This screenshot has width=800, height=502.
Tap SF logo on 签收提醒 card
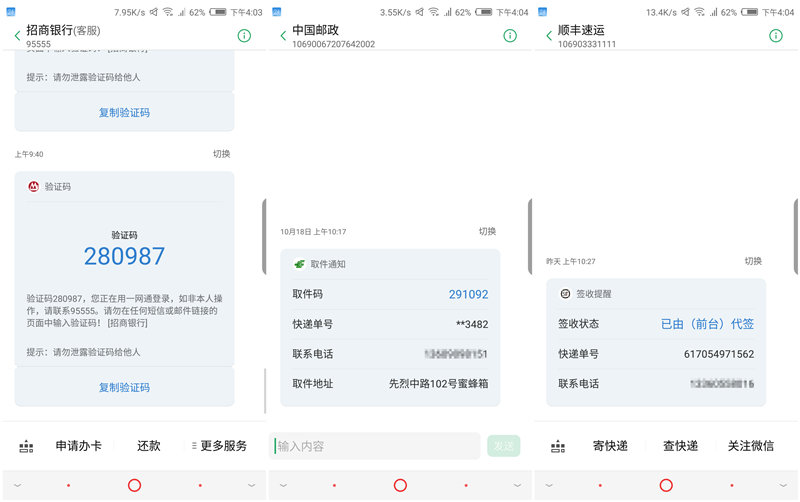(565, 294)
